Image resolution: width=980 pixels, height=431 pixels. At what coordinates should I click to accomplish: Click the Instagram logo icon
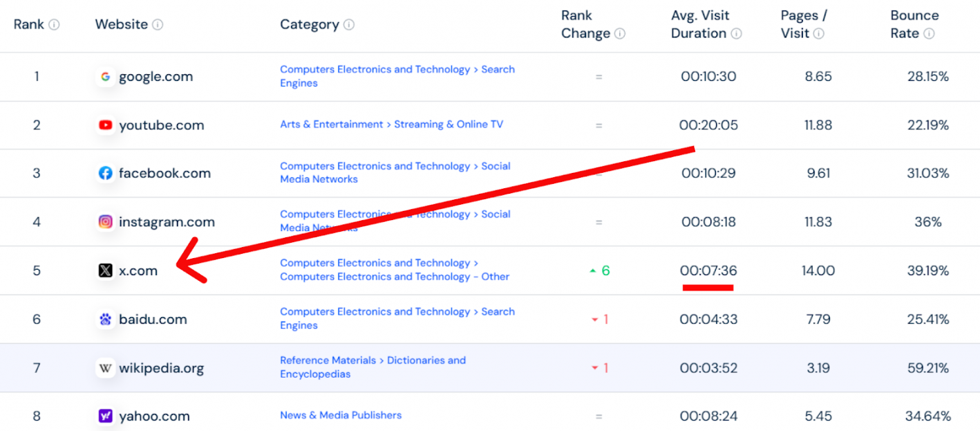click(105, 222)
